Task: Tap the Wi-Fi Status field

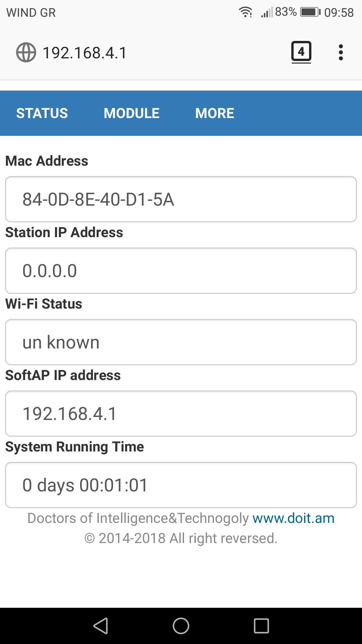Action: [x=181, y=342]
